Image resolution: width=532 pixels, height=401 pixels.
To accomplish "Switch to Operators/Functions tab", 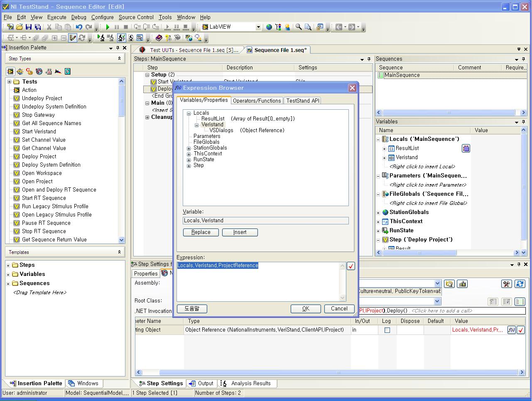I will [257, 101].
